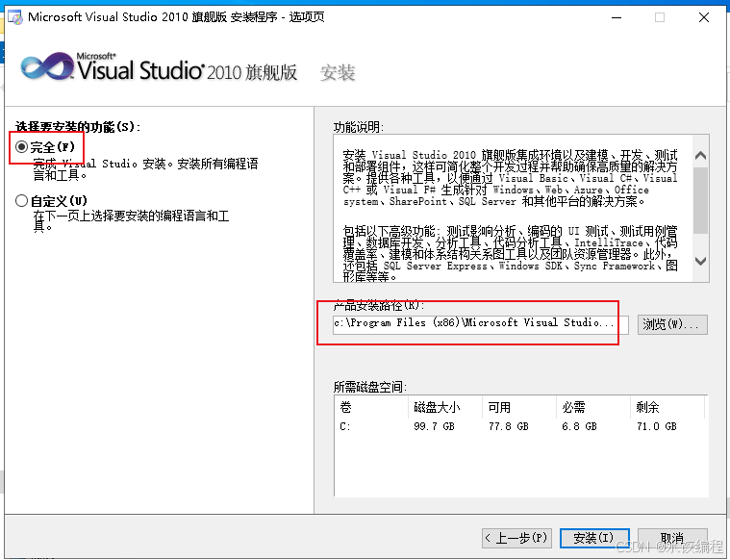730x560 pixels.
Task: Click the 卷 column header
Action: (371, 407)
